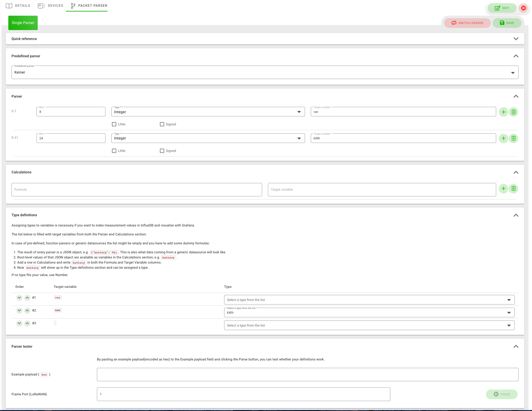Open the Predefined parser dropdown showing Keiner
The image size is (532, 411).
(265, 72)
